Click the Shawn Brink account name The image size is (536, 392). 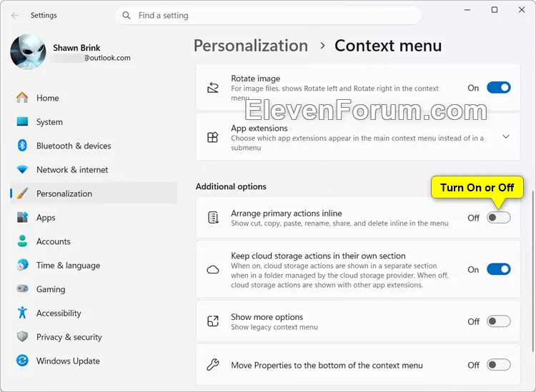coord(76,48)
